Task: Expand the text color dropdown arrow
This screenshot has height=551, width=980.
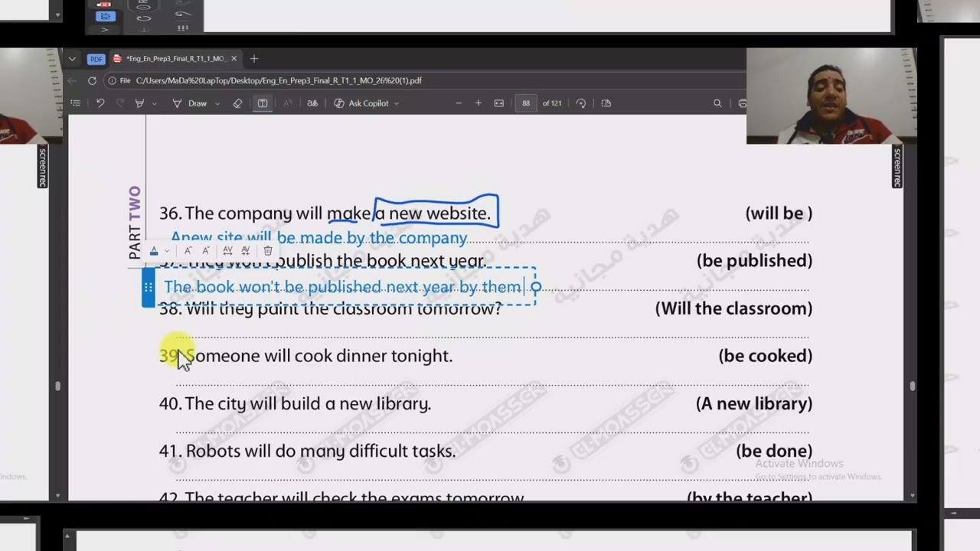Action: point(167,251)
